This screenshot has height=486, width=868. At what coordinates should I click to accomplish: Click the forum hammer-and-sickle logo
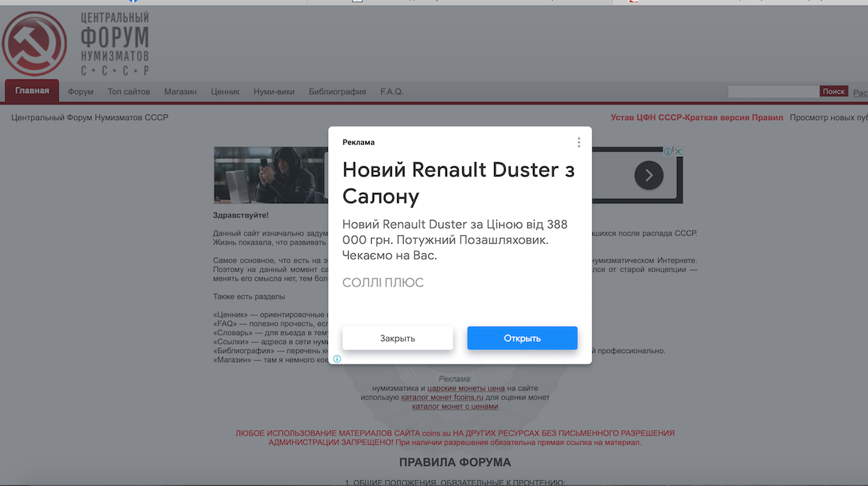34,43
